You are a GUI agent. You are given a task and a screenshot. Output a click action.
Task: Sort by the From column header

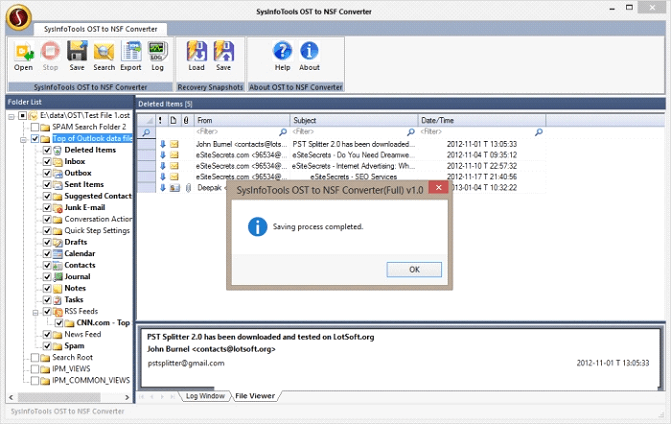(x=242, y=120)
